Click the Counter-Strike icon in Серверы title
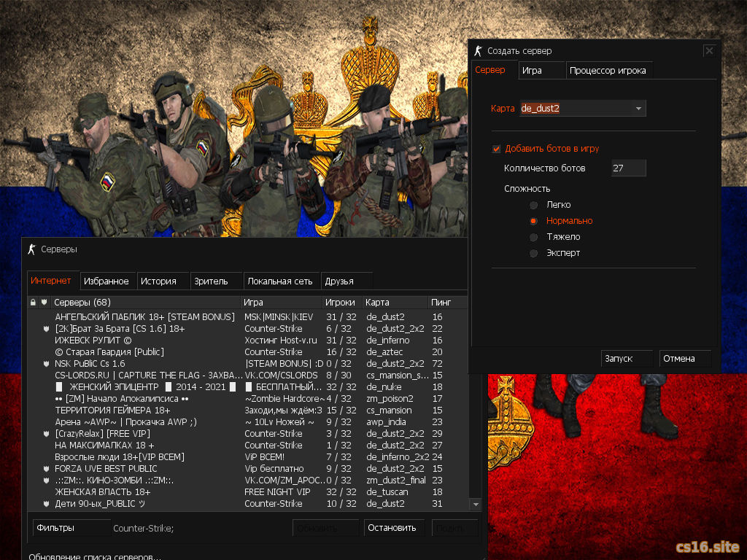Screen dimensions: 747x560 click(x=32, y=249)
